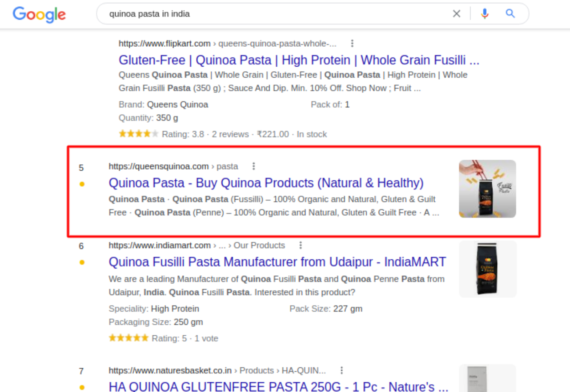The image size is (570, 392).
Task: Visit the Quinoa Pasta Buy Quinoa Products link
Action: click(265, 183)
